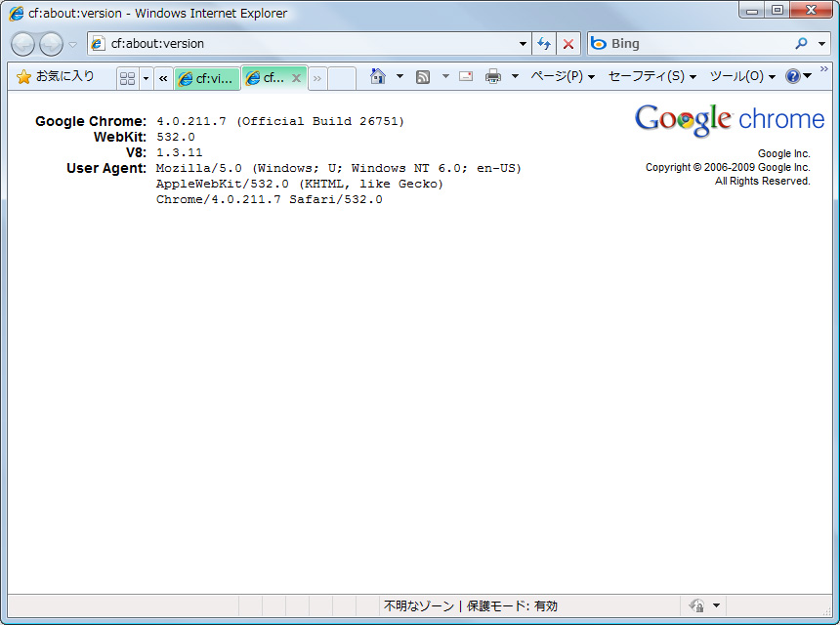Close the active cf... tab
This screenshot has width=840, height=625.
(x=296, y=77)
